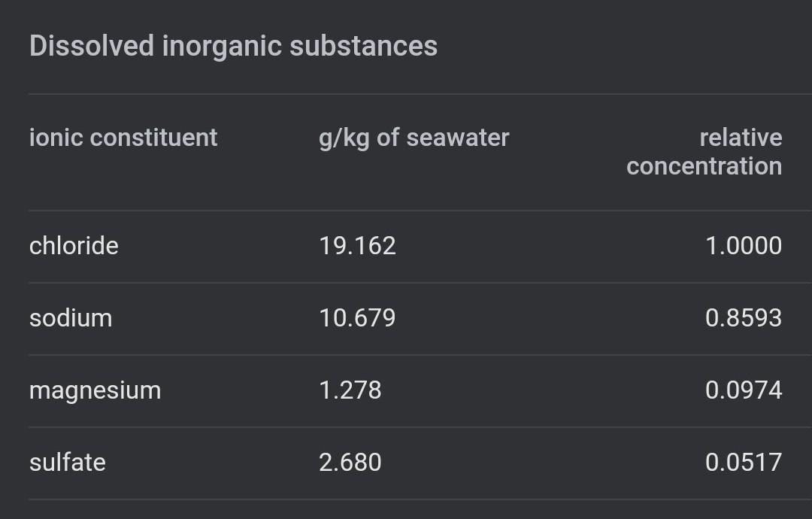Click the 'magnesium' row label
Viewport: 812px width, 519px height.
coord(95,390)
